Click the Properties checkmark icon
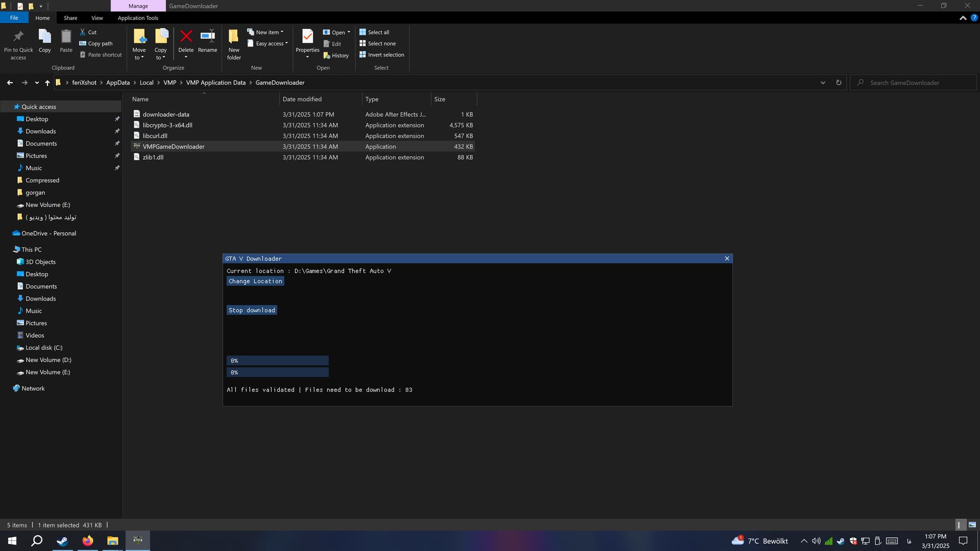 click(x=307, y=37)
